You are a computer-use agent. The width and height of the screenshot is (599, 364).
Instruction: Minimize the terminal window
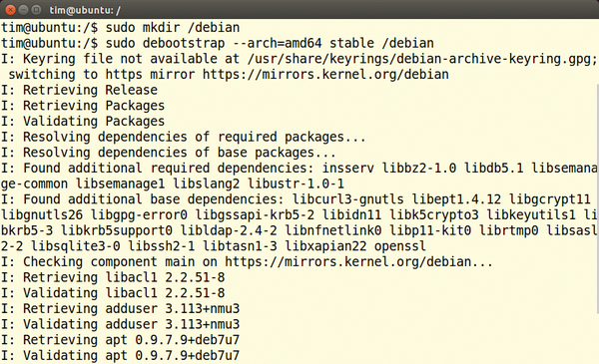click(24, 10)
